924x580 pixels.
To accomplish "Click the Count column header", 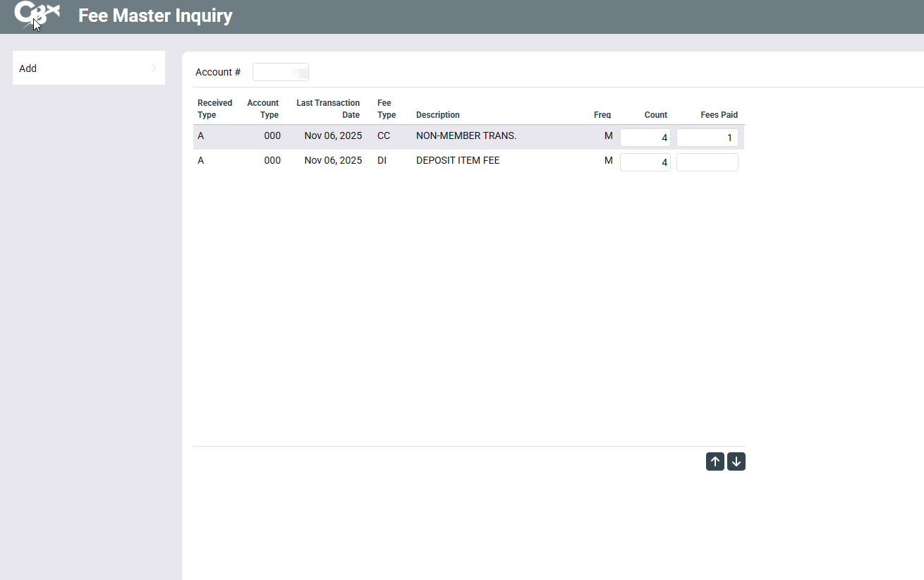I will (x=655, y=114).
